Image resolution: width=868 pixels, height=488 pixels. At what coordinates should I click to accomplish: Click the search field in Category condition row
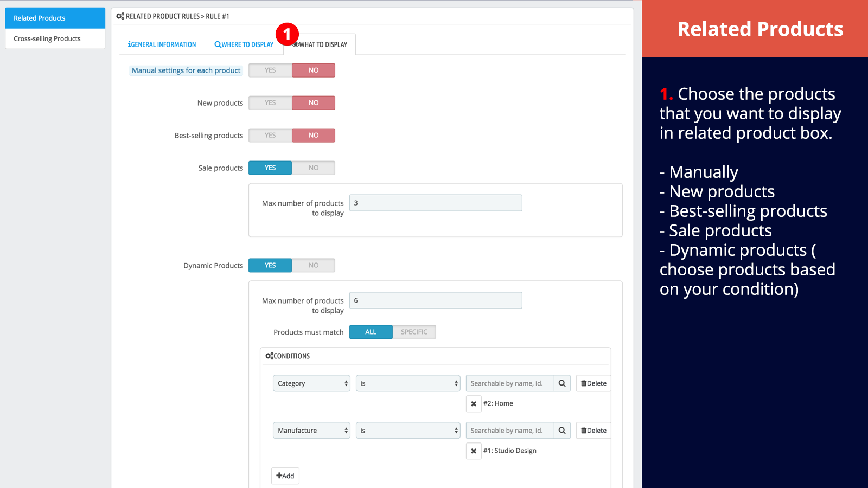tap(510, 383)
